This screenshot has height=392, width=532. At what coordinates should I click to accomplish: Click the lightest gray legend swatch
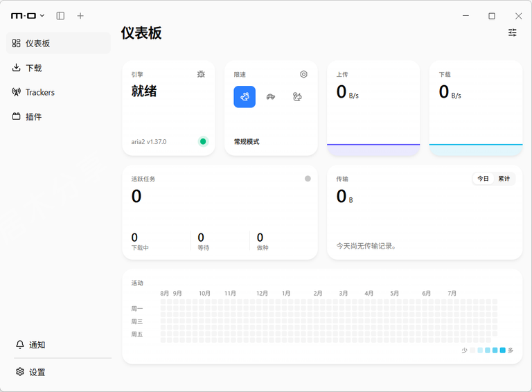tap(472, 350)
